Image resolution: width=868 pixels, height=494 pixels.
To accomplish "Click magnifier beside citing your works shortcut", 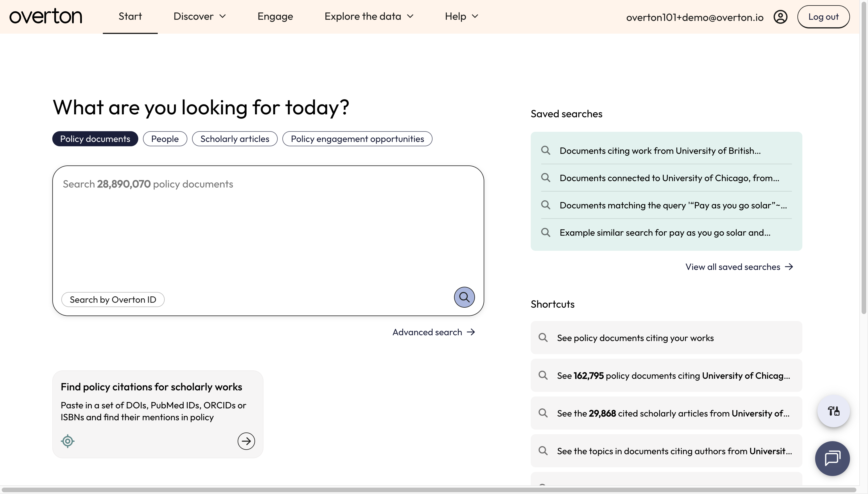I will pyautogui.click(x=543, y=338).
